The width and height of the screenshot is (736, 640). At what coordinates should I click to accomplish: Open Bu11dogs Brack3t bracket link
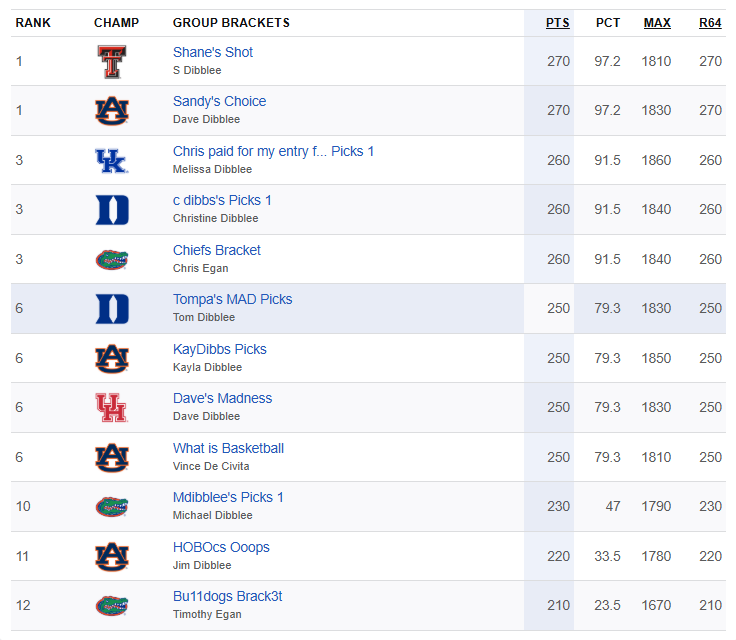227,596
